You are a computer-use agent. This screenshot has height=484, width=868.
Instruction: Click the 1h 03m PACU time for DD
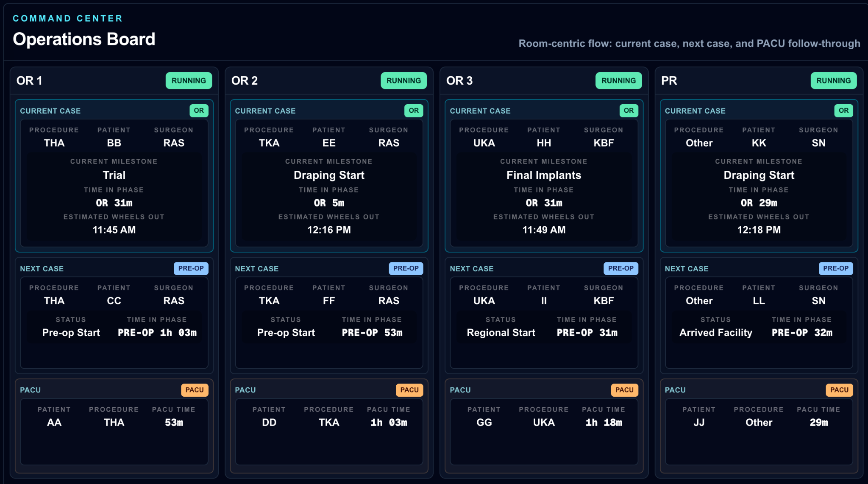coord(389,422)
